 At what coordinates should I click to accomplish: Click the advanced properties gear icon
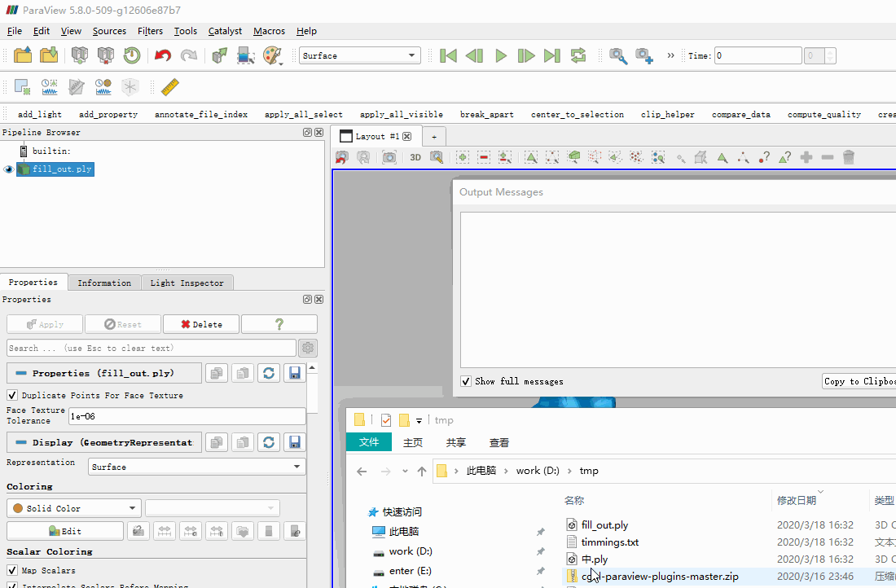(x=308, y=348)
